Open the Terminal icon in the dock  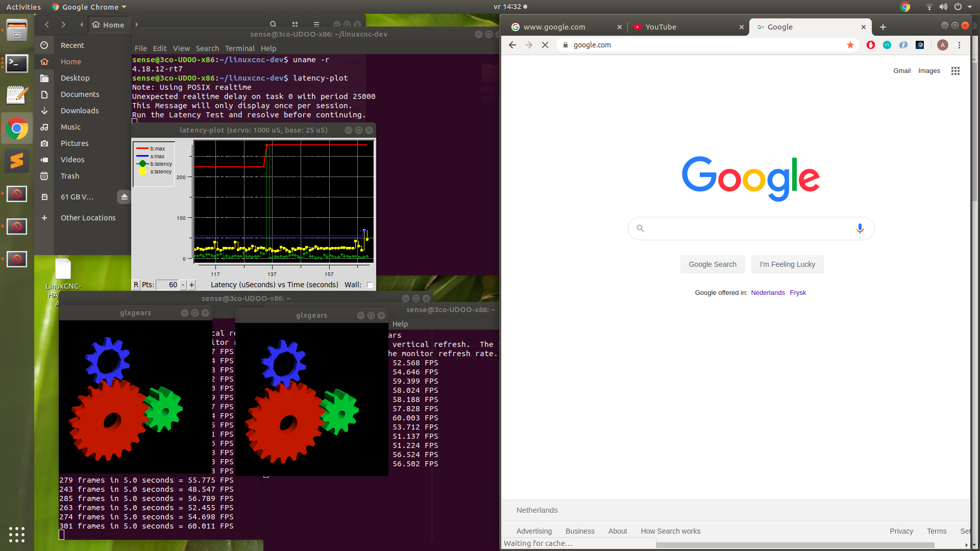[x=17, y=64]
